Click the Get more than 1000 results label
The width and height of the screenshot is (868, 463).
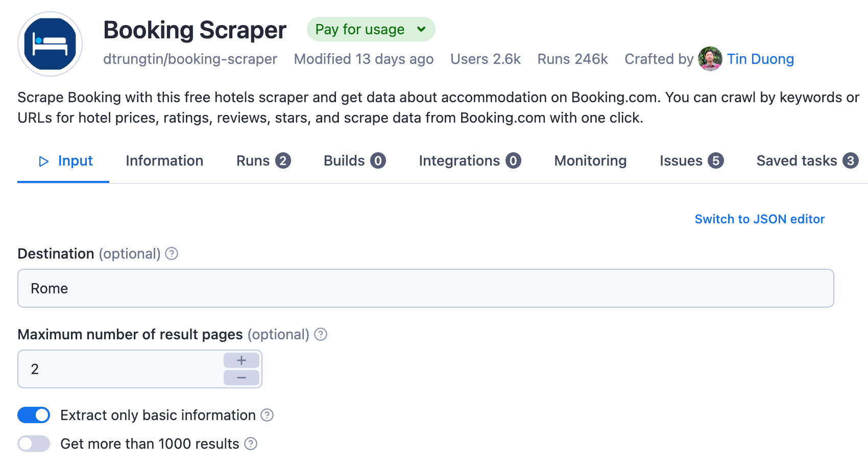[150, 444]
